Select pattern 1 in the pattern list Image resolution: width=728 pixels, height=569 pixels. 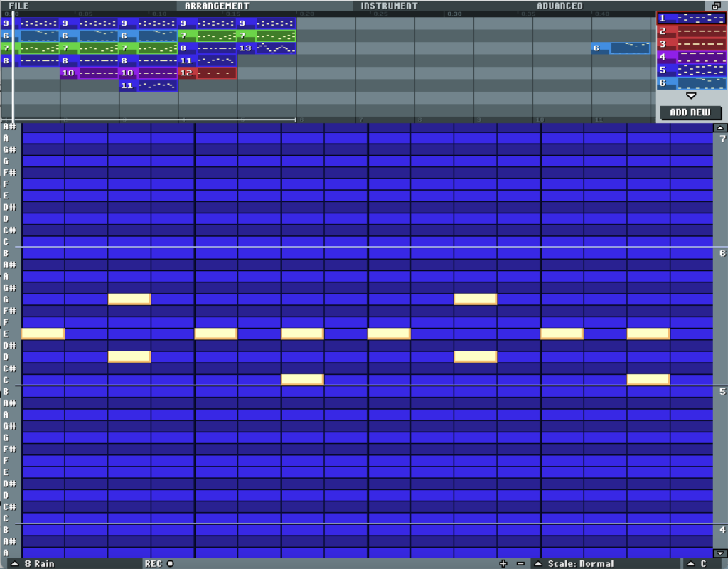pyautogui.click(x=691, y=18)
